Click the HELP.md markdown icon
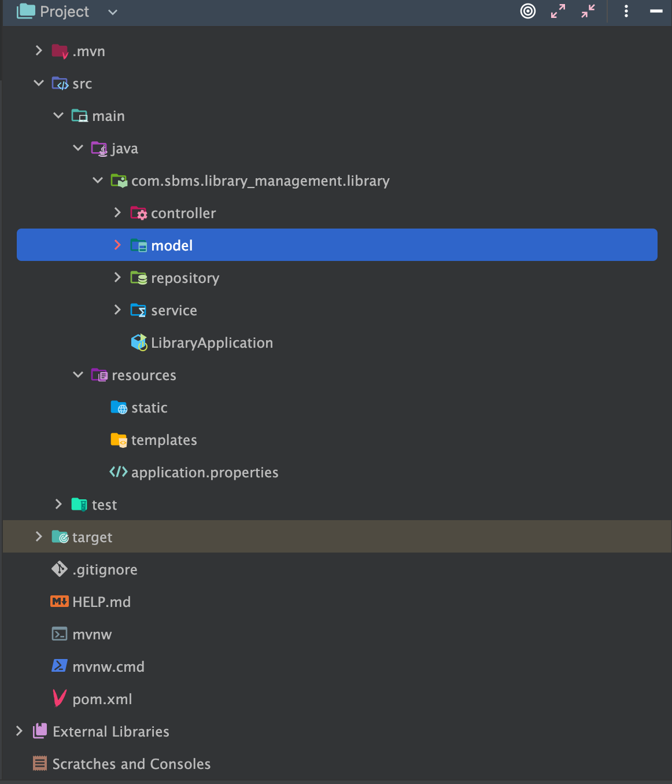Image resolution: width=672 pixels, height=784 pixels. pyautogui.click(x=60, y=602)
